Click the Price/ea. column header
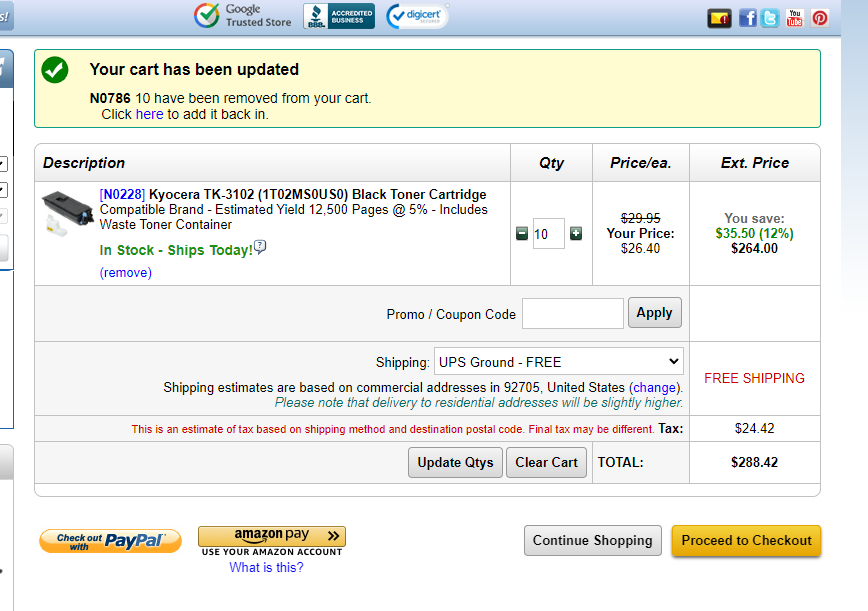The image size is (868, 611). (x=640, y=163)
